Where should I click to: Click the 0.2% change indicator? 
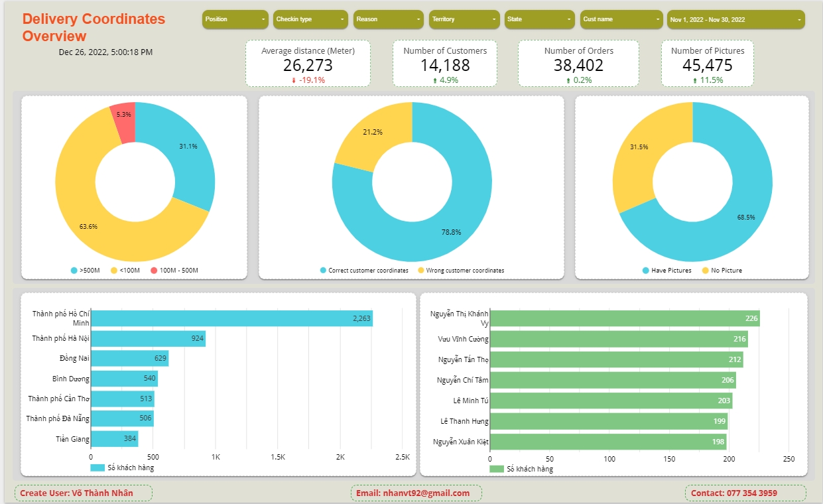(578, 80)
